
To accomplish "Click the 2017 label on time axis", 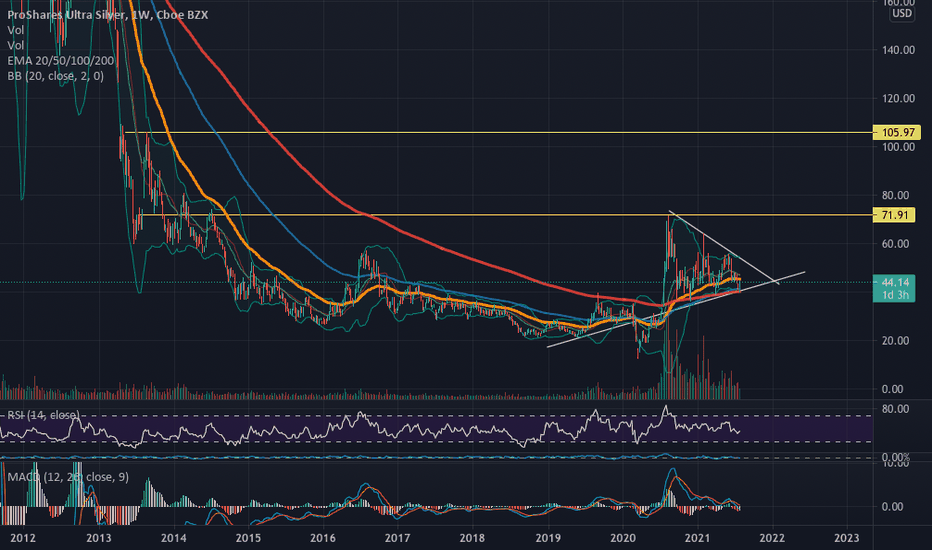I will pos(397,538).
